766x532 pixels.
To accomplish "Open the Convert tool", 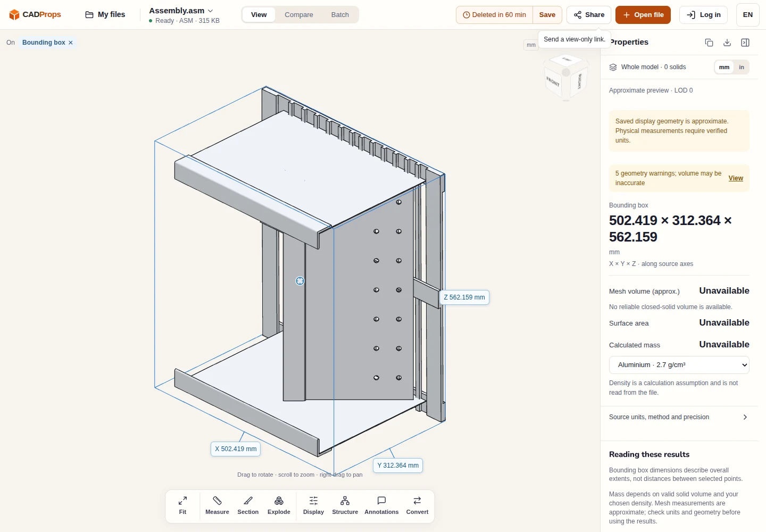I will tap(417, 505).
